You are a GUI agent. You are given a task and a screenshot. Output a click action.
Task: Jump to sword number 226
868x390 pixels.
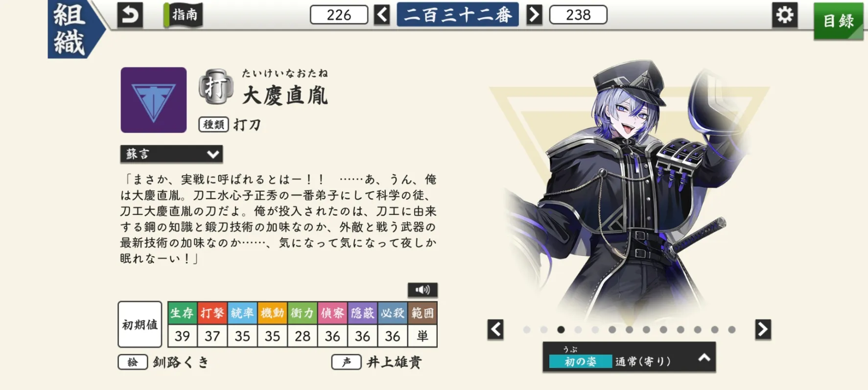tap(339, 15)
